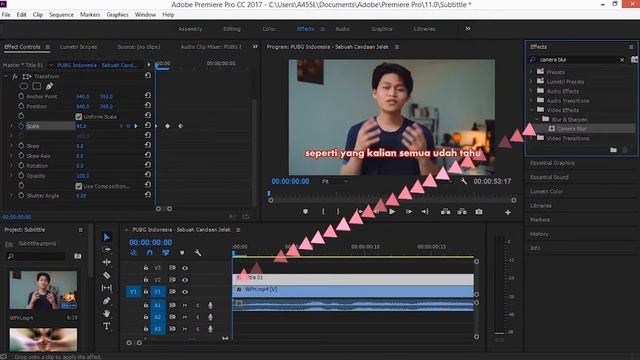Open the Lumetri Color panel
Viewport: 640px width, 360px height.
pos(547,191)
